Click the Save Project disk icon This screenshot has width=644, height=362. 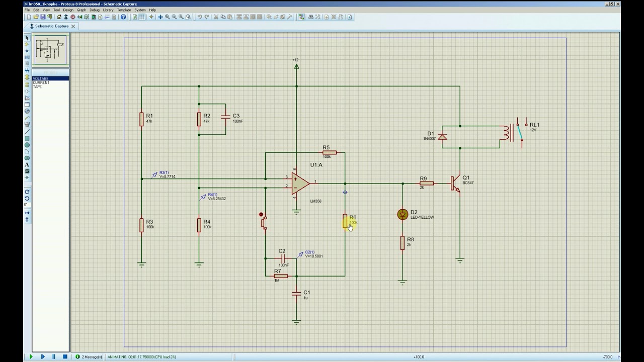43,17
